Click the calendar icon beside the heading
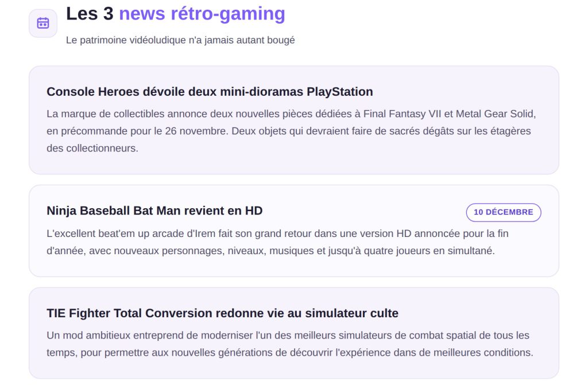 [43, 24]
